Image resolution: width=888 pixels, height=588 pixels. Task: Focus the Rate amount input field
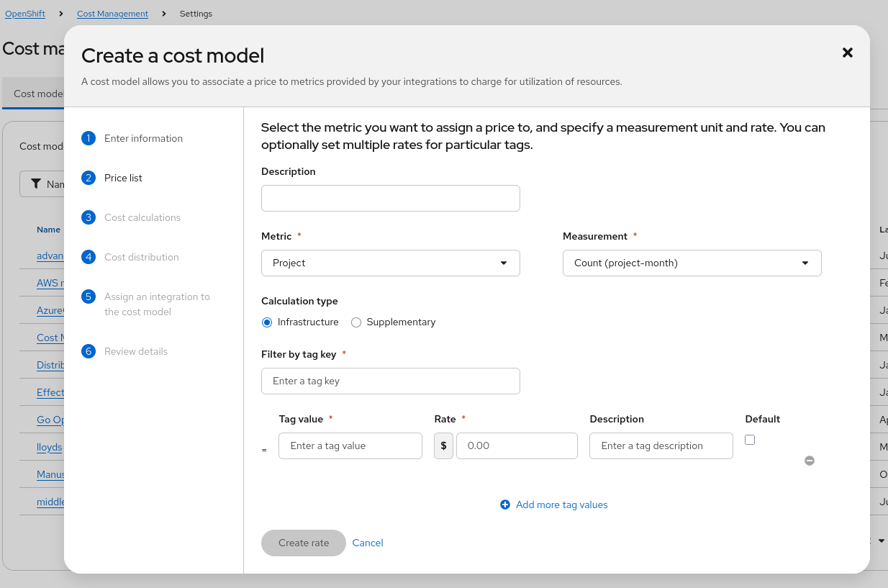coord(517,446)
